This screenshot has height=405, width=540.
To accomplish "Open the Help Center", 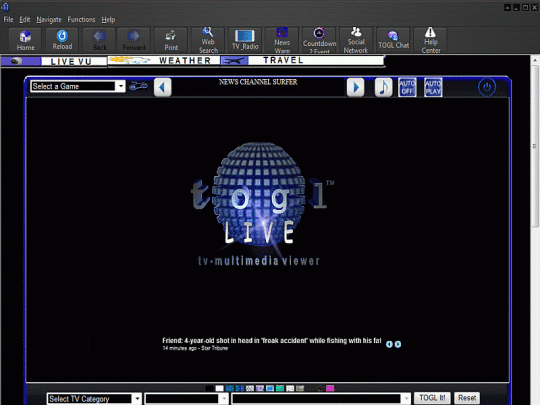I will pyautogui.click(x=430, y=40).
